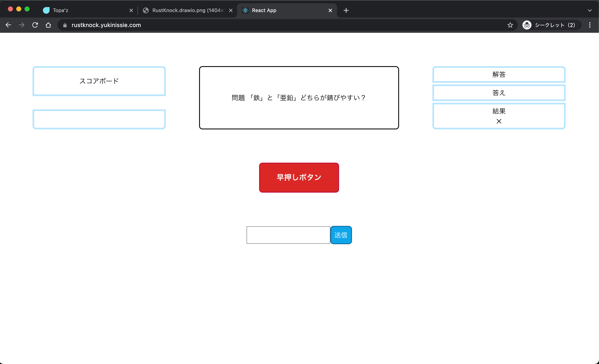Close the React App tab

tap(330, 10)
